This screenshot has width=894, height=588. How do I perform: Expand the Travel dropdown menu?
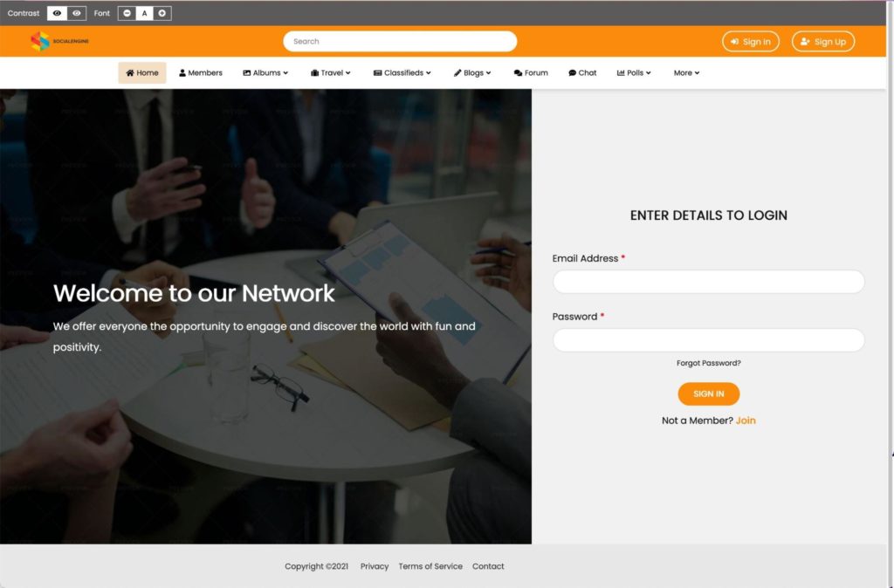point(331,73)
